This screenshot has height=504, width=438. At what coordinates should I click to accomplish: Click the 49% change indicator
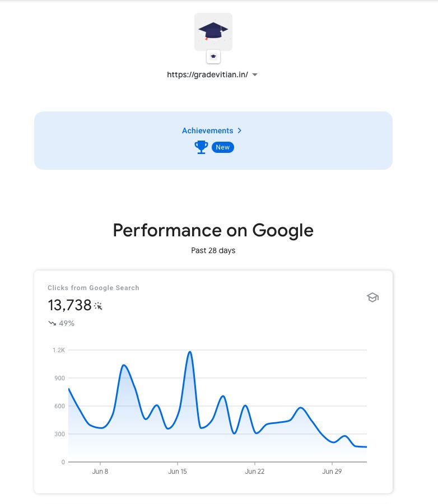pos(67,323)
